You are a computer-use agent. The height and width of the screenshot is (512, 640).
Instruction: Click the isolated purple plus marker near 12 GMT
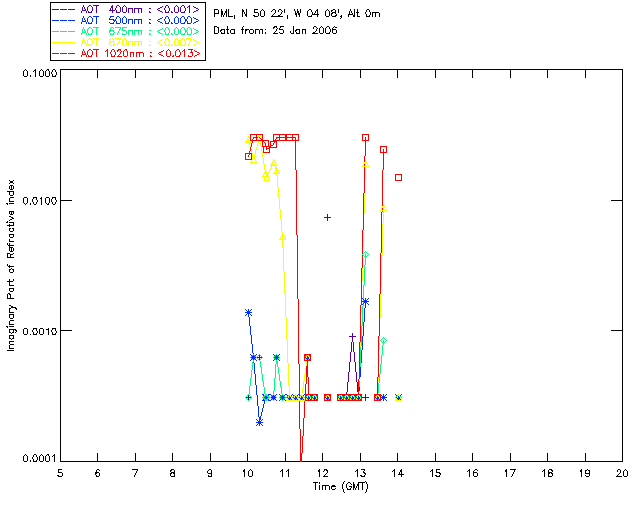click(327, 218)
